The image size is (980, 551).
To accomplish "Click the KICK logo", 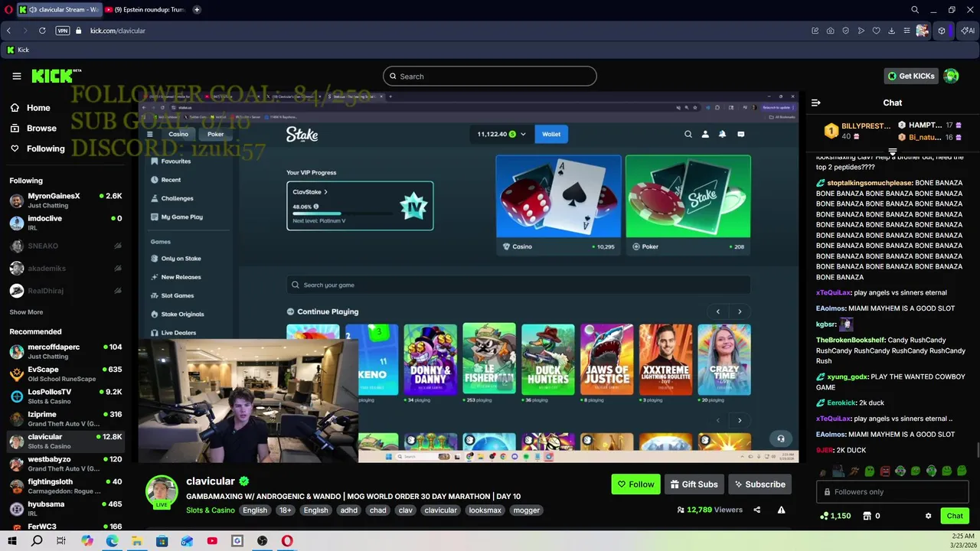I will tap(56, 76).
